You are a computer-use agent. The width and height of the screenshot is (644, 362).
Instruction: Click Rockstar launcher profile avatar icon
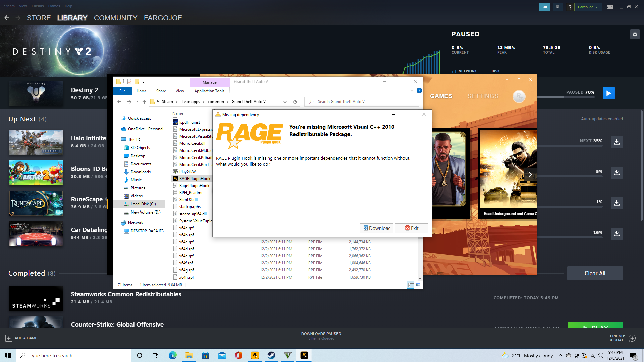point(519,96)
